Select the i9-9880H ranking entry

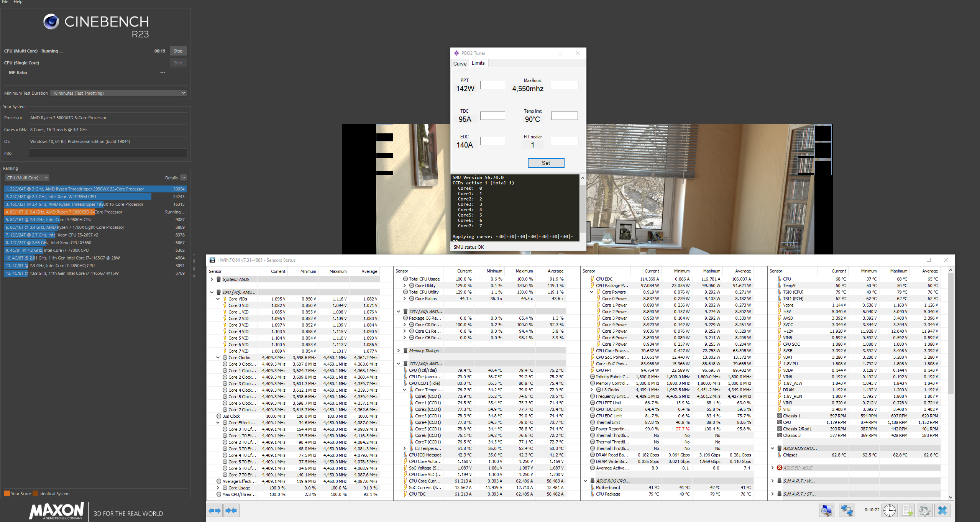[95, 220]
